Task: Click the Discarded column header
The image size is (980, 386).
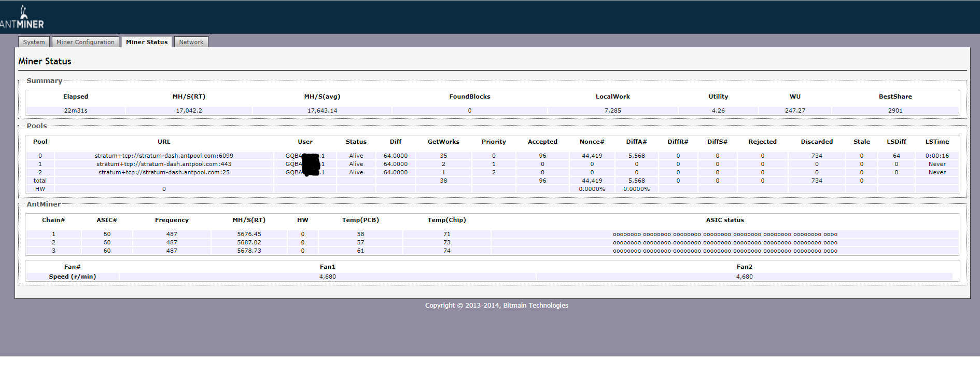Action: pos(817,142)
